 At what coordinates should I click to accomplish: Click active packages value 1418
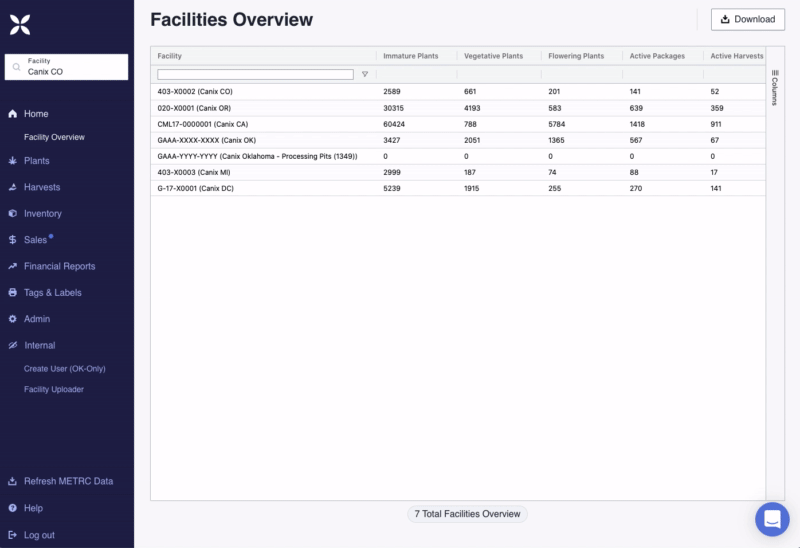click(637, 124)
